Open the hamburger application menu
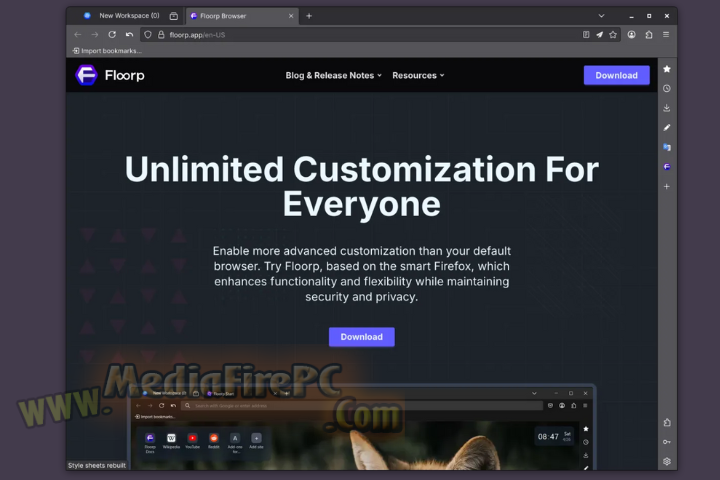The width and height of the screenshot is (720, 480). click(x=666, y=34)
